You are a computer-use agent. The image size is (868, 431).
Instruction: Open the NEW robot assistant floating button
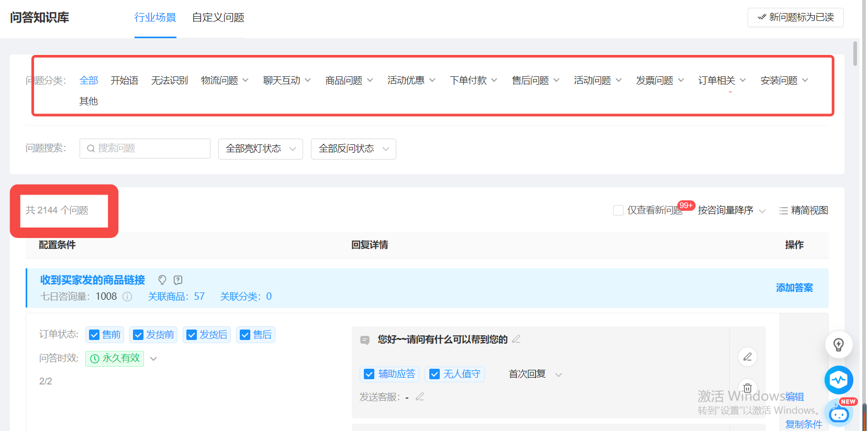click(839, 413)
